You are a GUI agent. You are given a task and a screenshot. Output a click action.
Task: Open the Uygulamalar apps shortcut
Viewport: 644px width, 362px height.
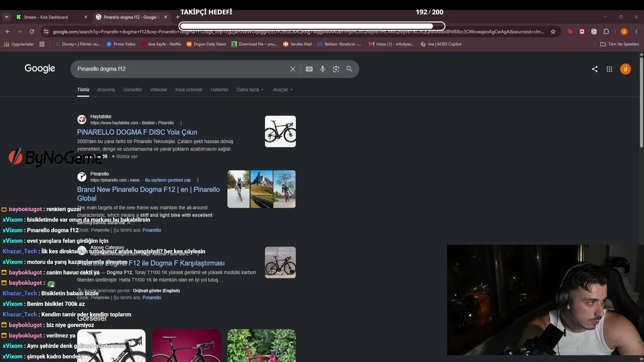point(19,44)
